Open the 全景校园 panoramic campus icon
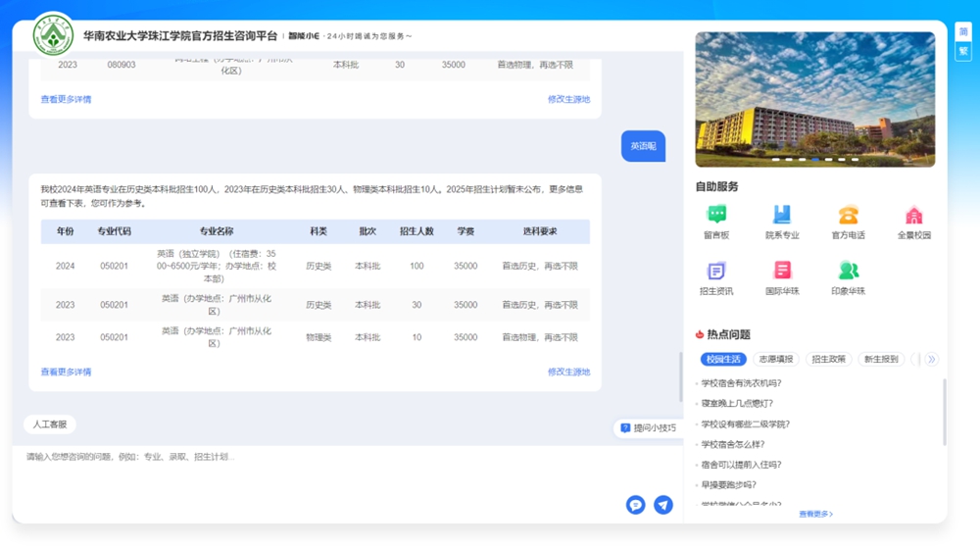The width and height of the screenshot is (980, 548). click(913, 216)
